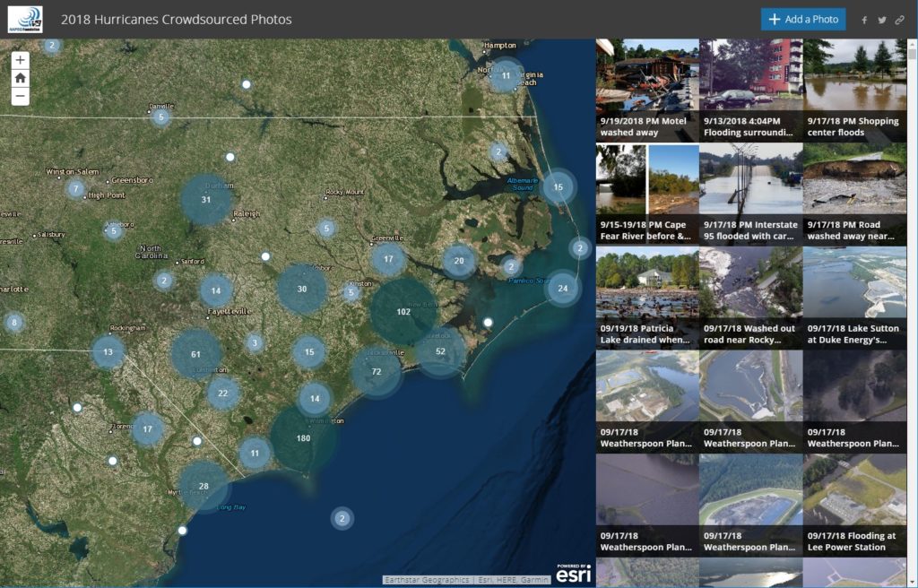Screen dimensions: 918x588
Task: Click the 2018 Hurricanes Crowdsourced Photos title
Action: (177, 20)
